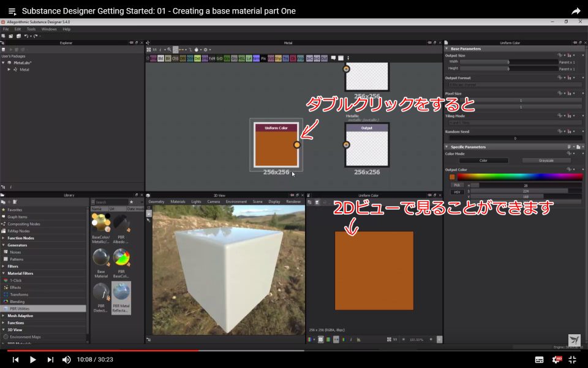
Task: Expand the Metal graph in Explorer
Action: [x=9, y=69]
